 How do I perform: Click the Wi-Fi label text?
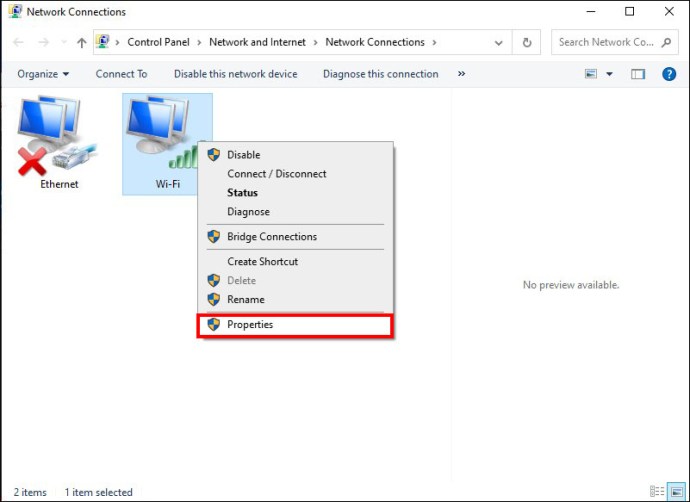coord(168,184)
